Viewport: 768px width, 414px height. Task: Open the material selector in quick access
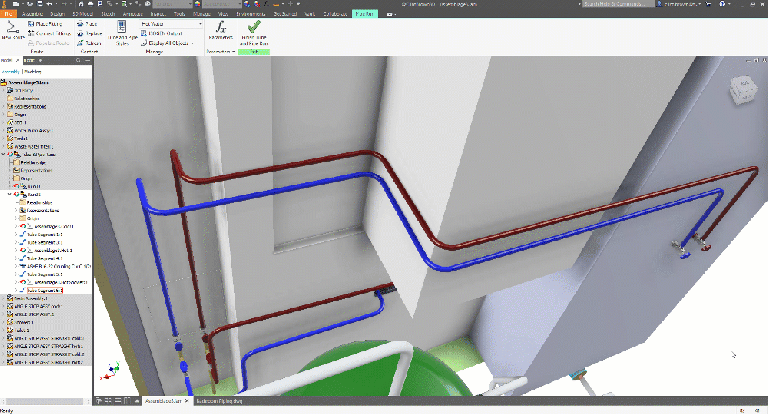171,4
